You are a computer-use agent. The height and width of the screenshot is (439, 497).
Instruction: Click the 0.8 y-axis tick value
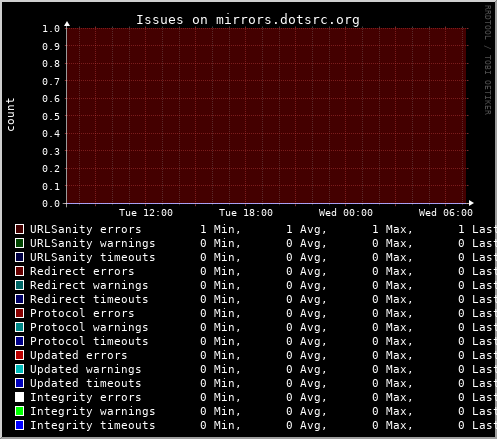coord(51,64)
